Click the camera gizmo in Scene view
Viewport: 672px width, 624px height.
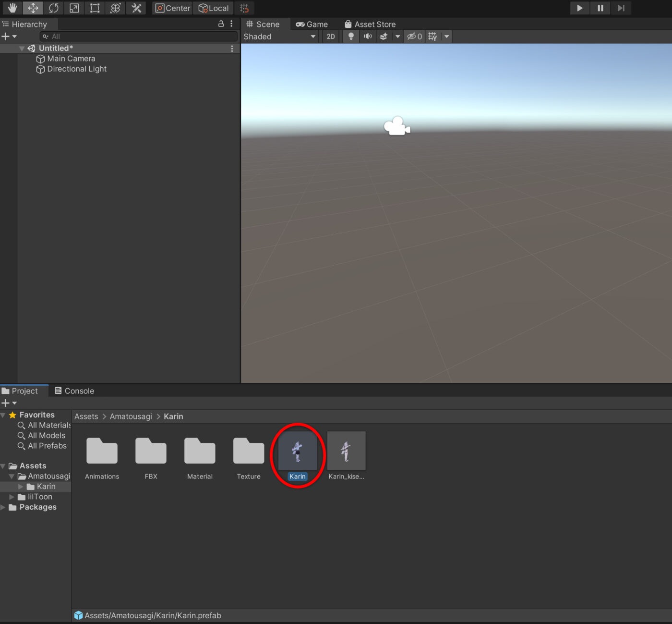pos(397,126)
